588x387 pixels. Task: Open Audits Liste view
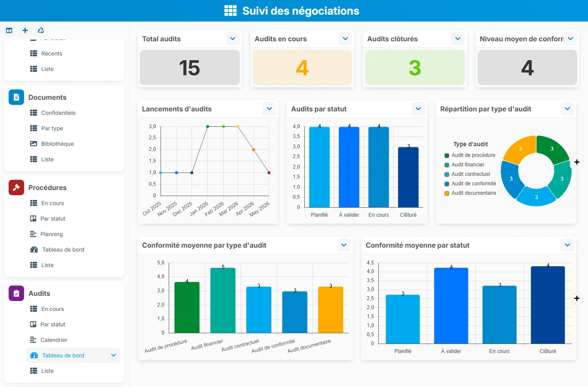point(47,371)
